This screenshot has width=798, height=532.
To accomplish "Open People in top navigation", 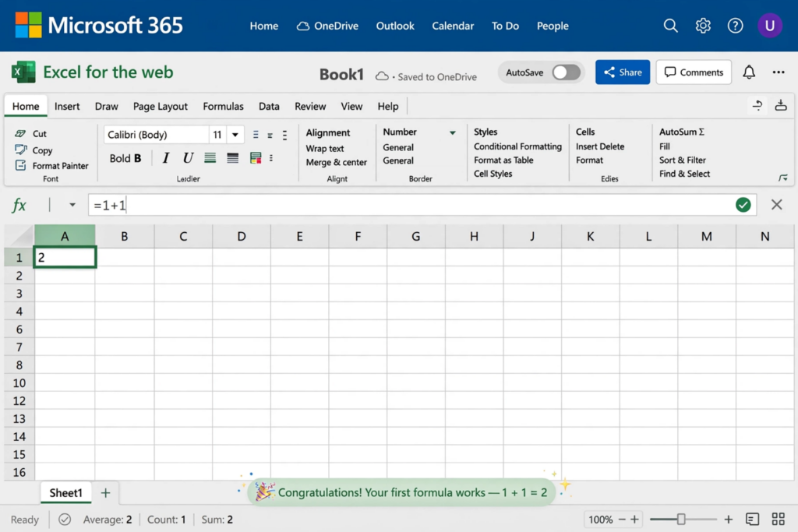I will [x=553, y=26].
